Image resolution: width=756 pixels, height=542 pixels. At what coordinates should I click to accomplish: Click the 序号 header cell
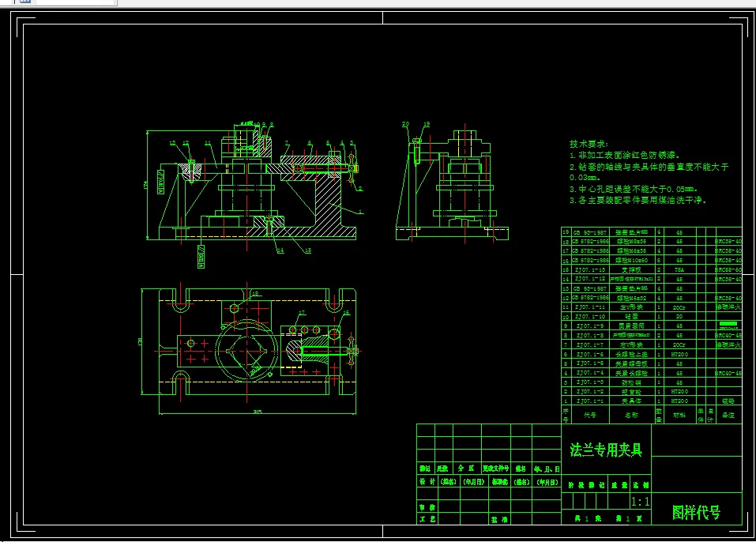[566, 415]
